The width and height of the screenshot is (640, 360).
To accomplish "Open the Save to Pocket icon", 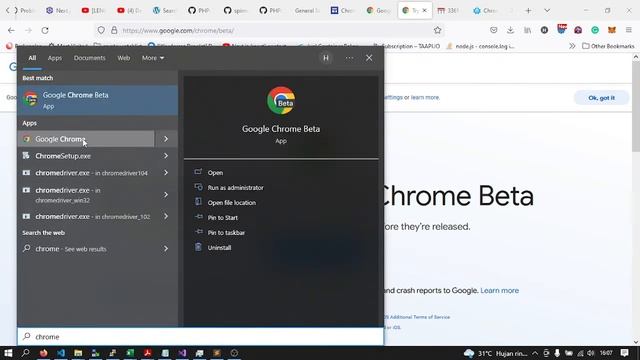I will [493, 30].
